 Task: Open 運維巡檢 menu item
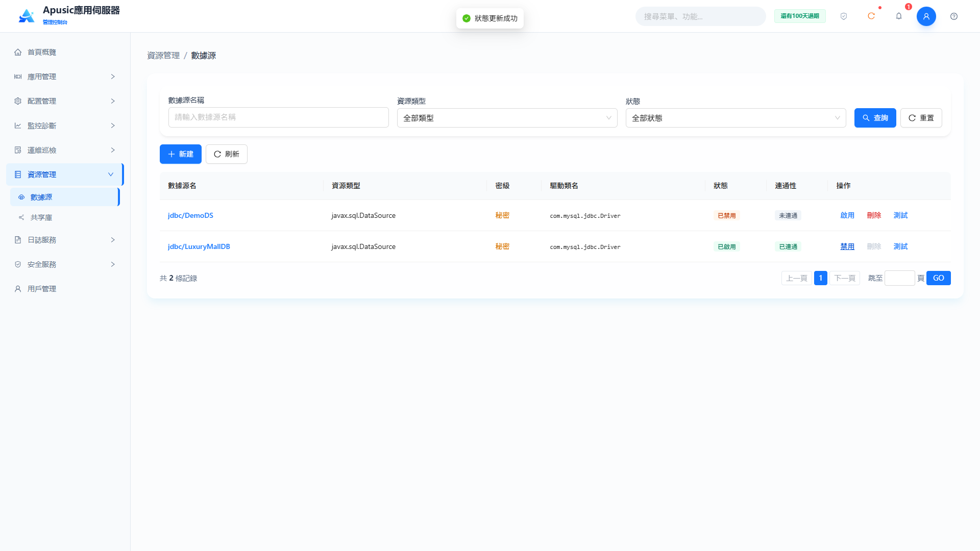(65, 150)
